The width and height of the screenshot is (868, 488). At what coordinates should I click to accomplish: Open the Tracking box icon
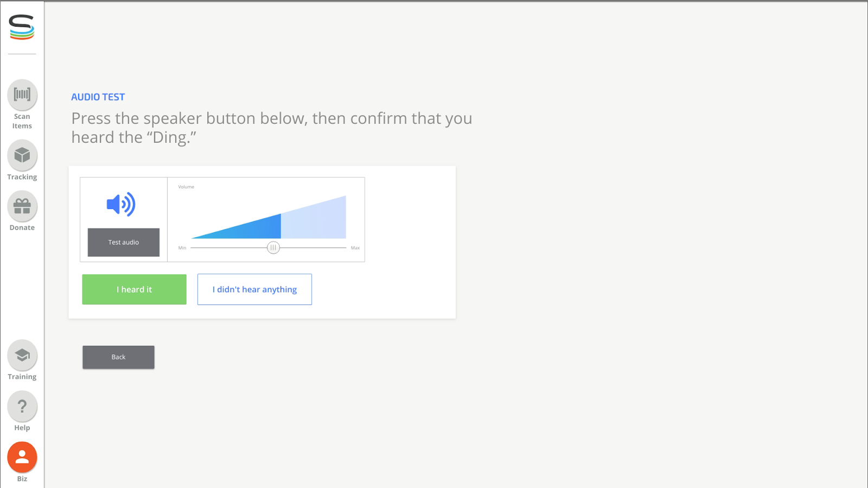coord(22,155)
